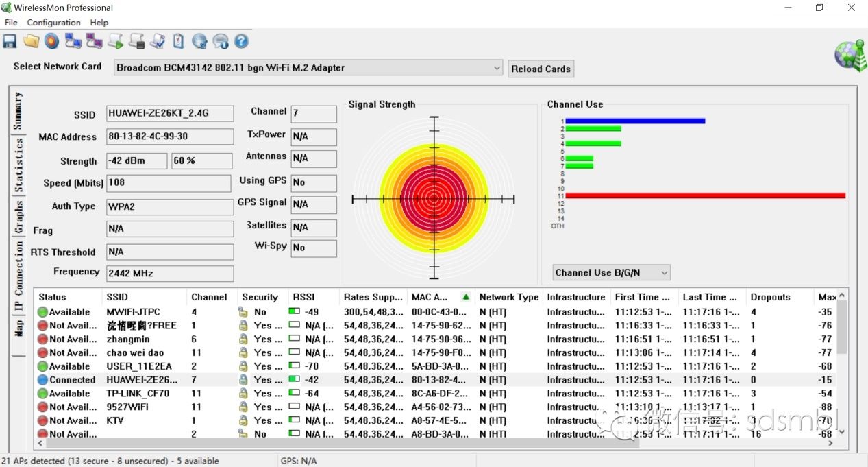Click the SSID text field
The image size is (868, 467).
tap(170, 114)
